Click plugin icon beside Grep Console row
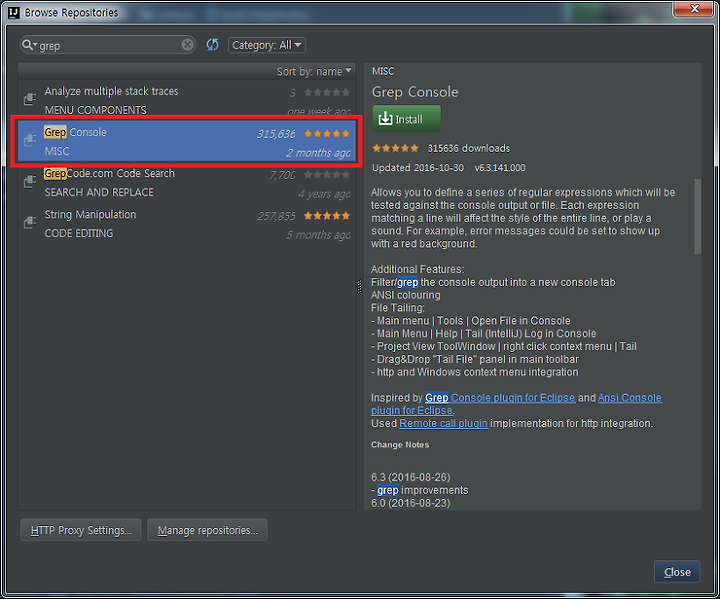720x599 pixels. (x=30, y=140)
